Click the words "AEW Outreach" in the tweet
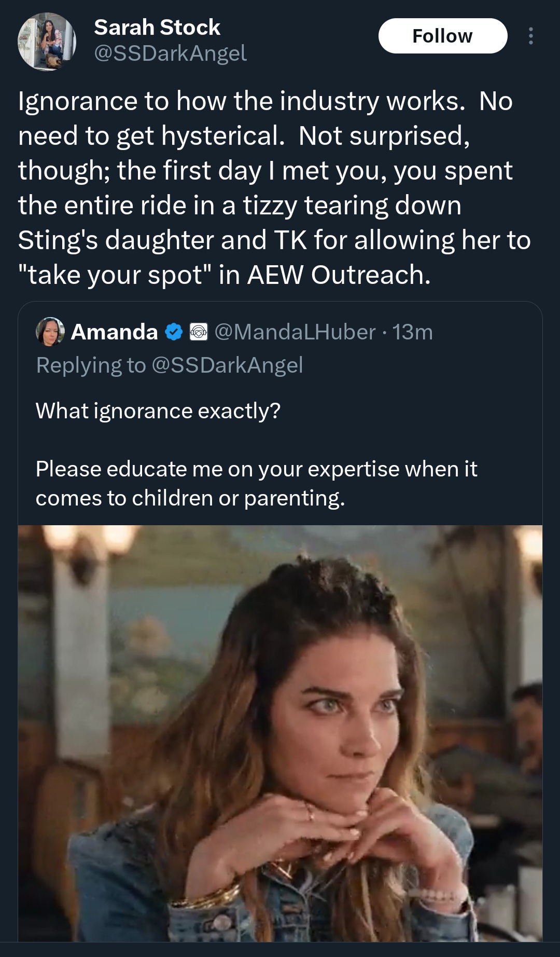 [x=339, y=275]
